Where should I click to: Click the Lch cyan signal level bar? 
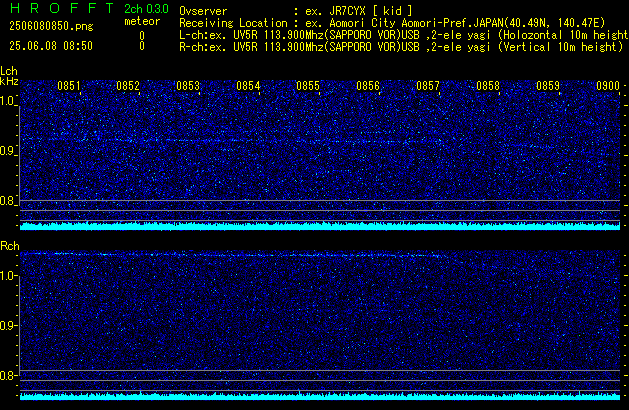point(320,226)
